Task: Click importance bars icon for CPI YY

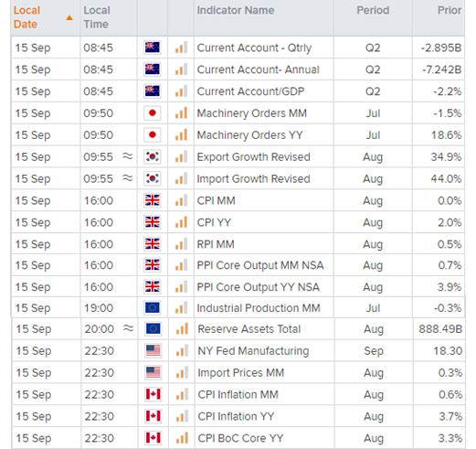Action: (181, 222)
